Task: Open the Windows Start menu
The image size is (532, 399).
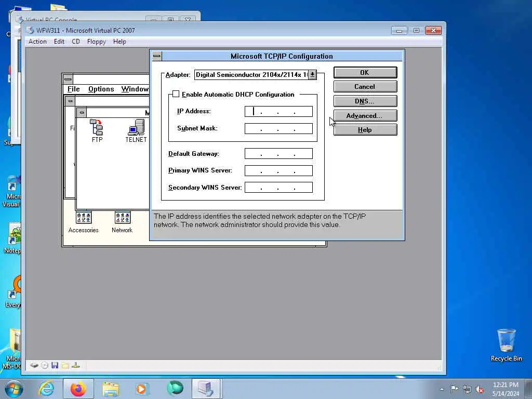Action: point(14,389)
